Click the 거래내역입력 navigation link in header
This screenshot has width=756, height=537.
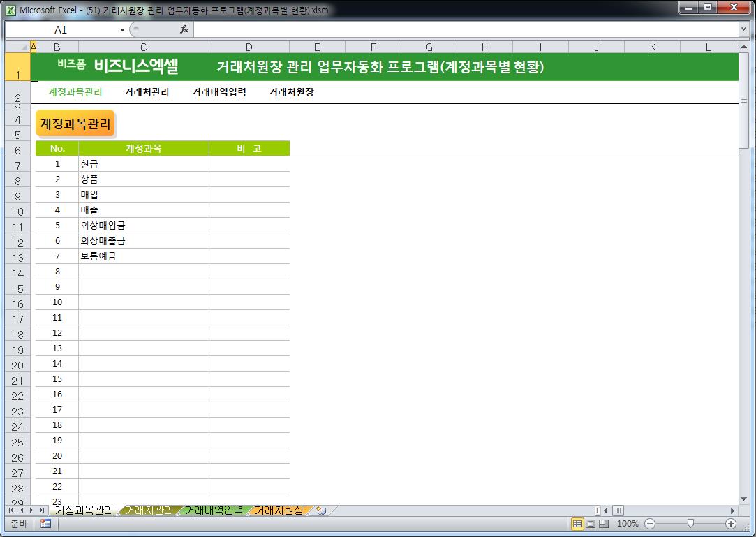tap(219, 92)
